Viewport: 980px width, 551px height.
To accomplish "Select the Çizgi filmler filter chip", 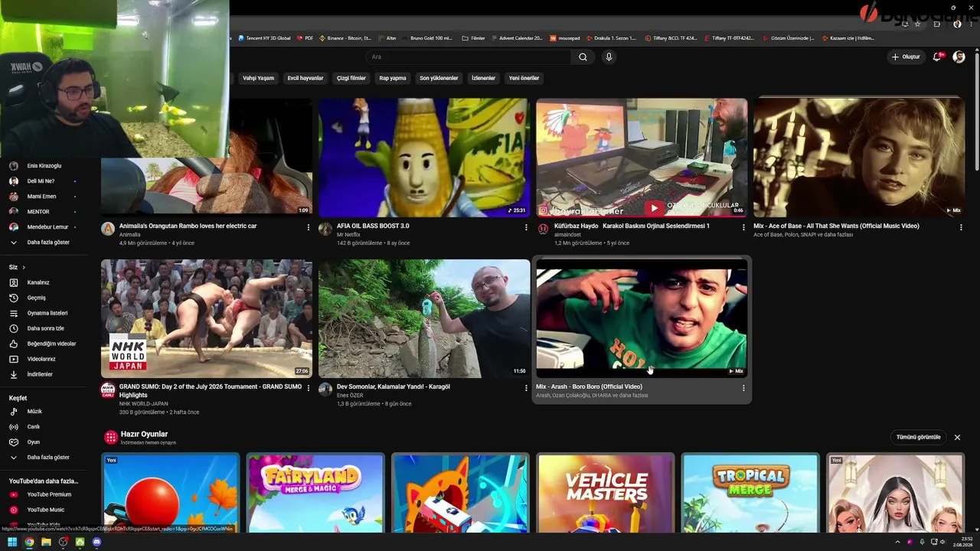I will pos(351,78).
